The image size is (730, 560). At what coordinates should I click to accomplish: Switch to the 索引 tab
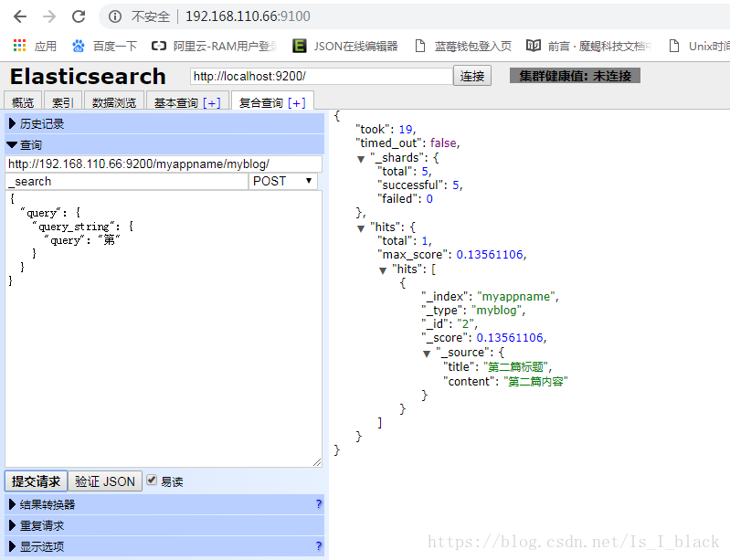tap(62, 102)
